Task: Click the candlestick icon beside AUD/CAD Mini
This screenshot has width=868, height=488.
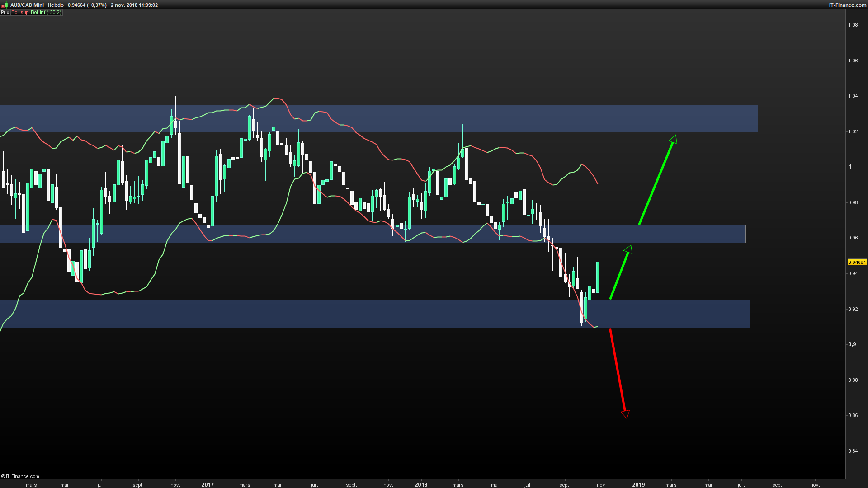Action: click(5, 5)
